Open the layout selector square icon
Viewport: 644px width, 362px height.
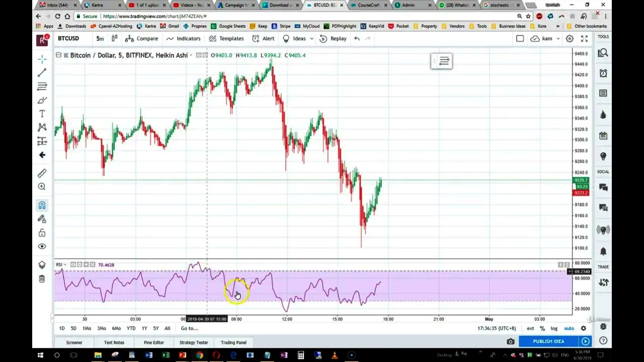tap(520, 38)
